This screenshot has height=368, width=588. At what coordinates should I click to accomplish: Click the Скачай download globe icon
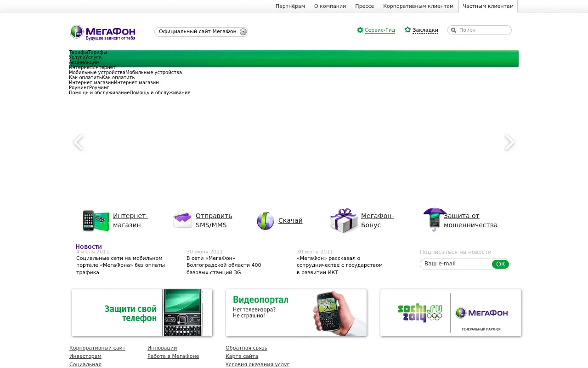(266, 221)
